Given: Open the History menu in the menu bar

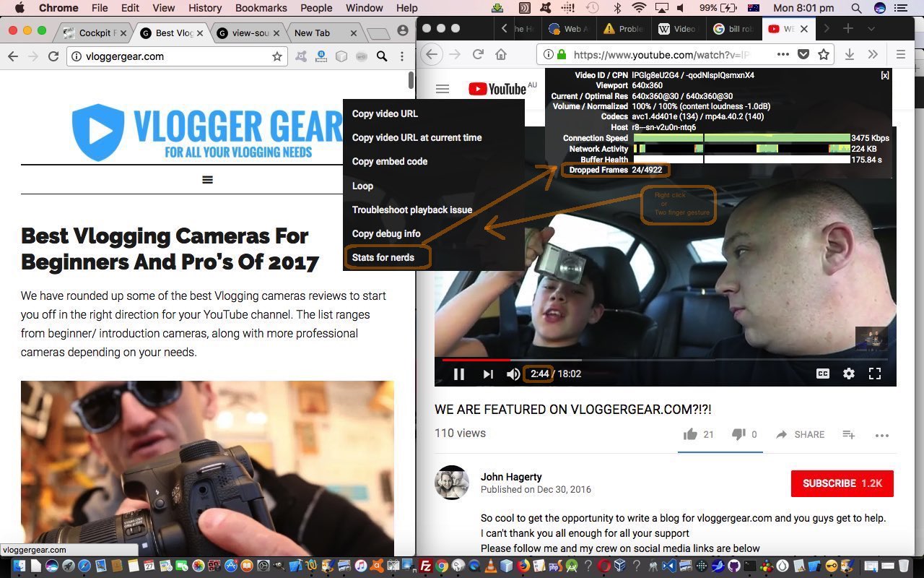Looking at the screenshot, I should [x=205, y=8].
